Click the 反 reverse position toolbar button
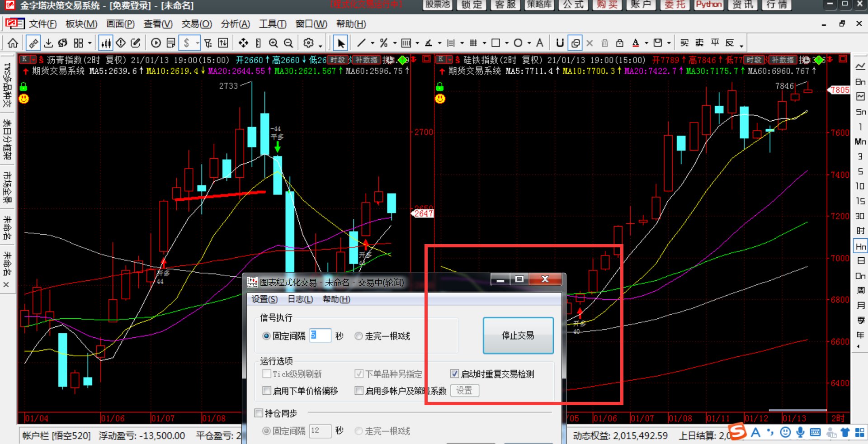 coord(730,43)
